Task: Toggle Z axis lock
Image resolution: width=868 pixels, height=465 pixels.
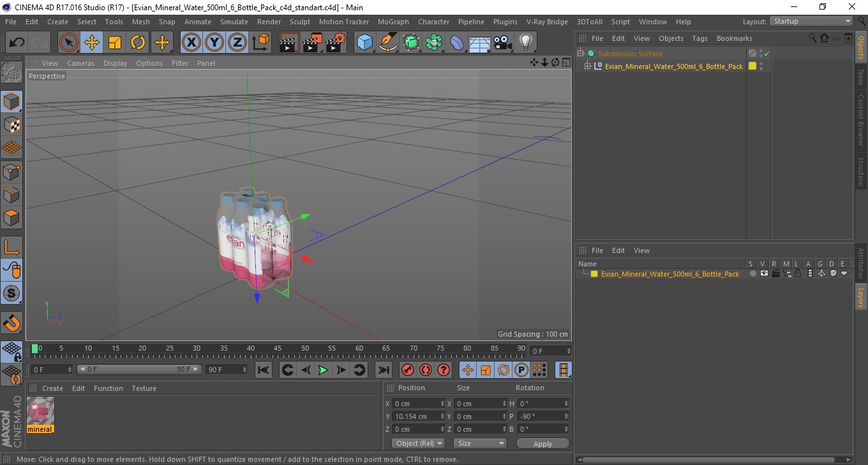Action: [237, 43]
